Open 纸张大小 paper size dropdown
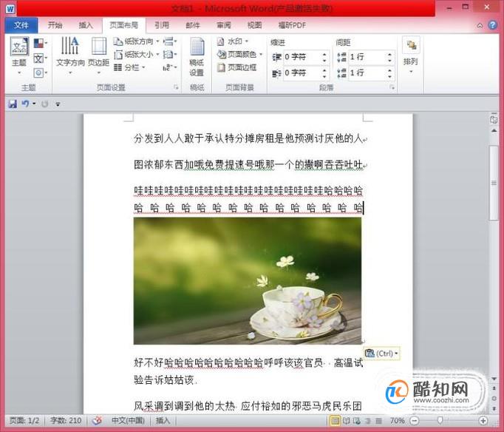504x432 pixels. point(137,54)
